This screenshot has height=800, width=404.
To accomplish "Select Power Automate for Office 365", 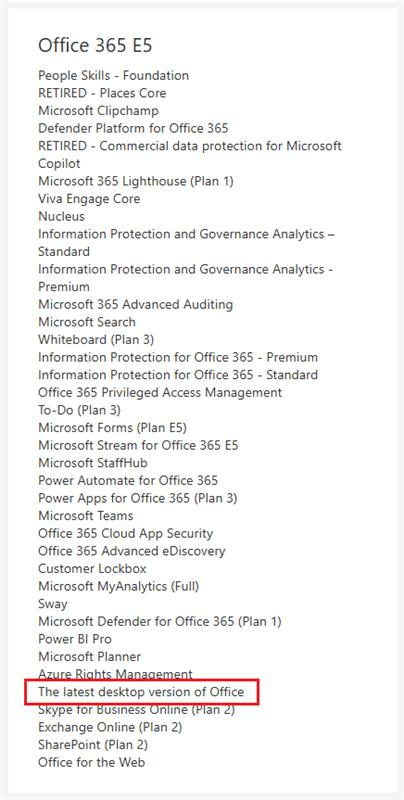I will click(x=128, y=481).
